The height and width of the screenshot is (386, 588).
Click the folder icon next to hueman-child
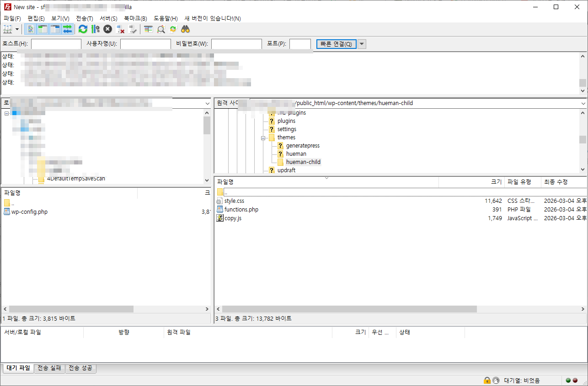(280, 162)
